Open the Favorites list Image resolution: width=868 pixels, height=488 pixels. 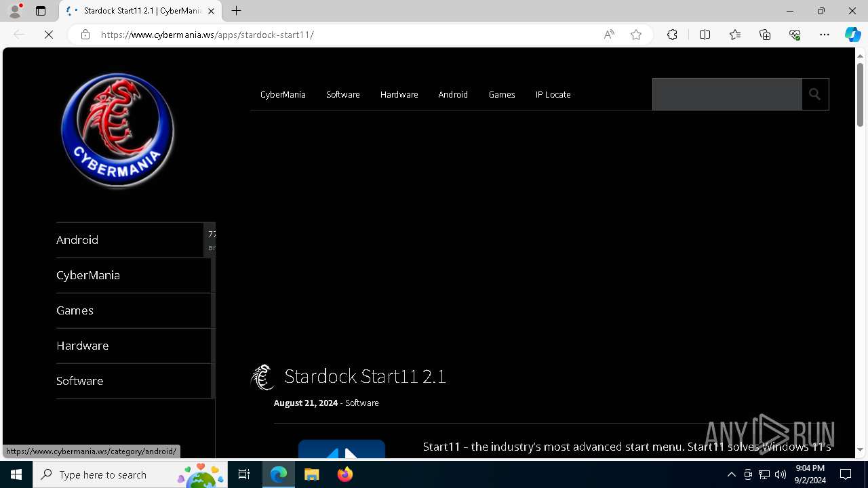pos(735,35)
